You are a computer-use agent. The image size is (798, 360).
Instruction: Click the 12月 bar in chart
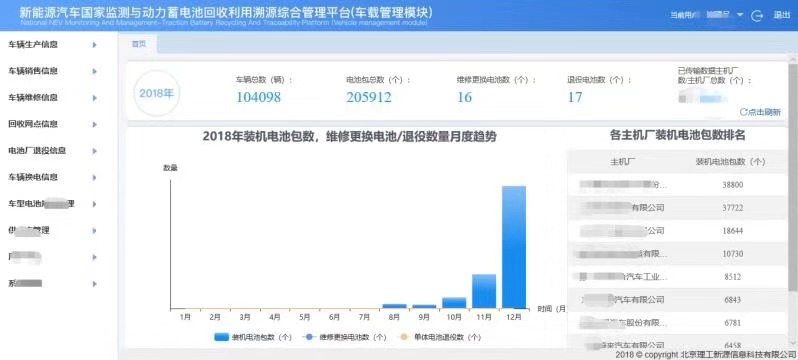coord(514,247)
